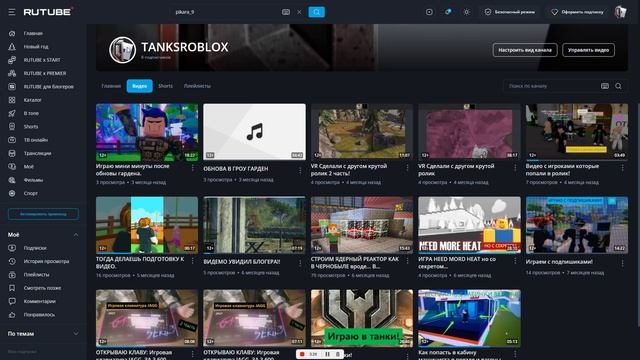Open options menu for Играю мини минуты video
The width and height of the screenshot is (640, 360).
(x=193, y=168)
